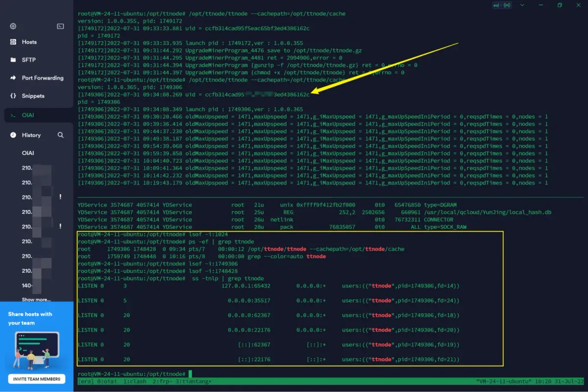The image size is (588, 392).
Task: Search hosts using the magnifier icon
Action: [x=61, y=135]
